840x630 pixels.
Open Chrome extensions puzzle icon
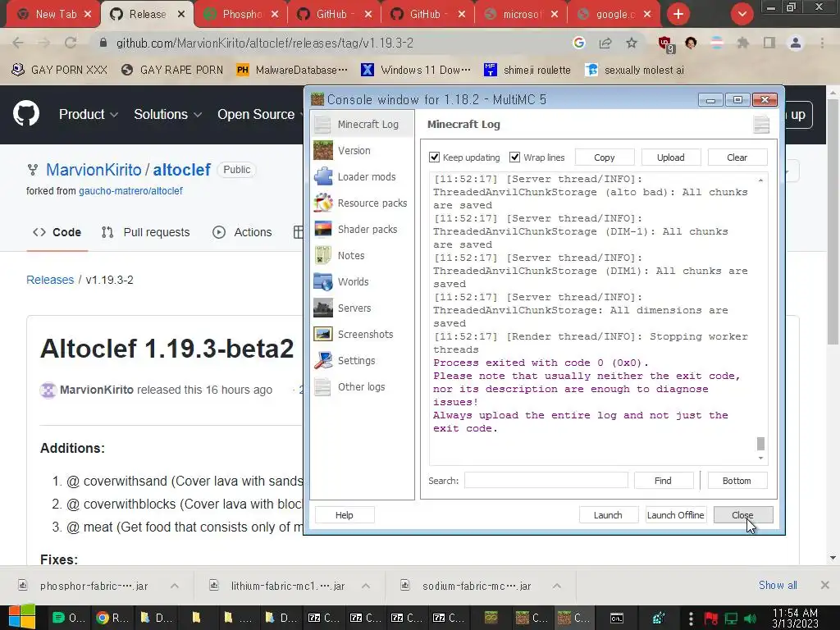tap(743, 43)
